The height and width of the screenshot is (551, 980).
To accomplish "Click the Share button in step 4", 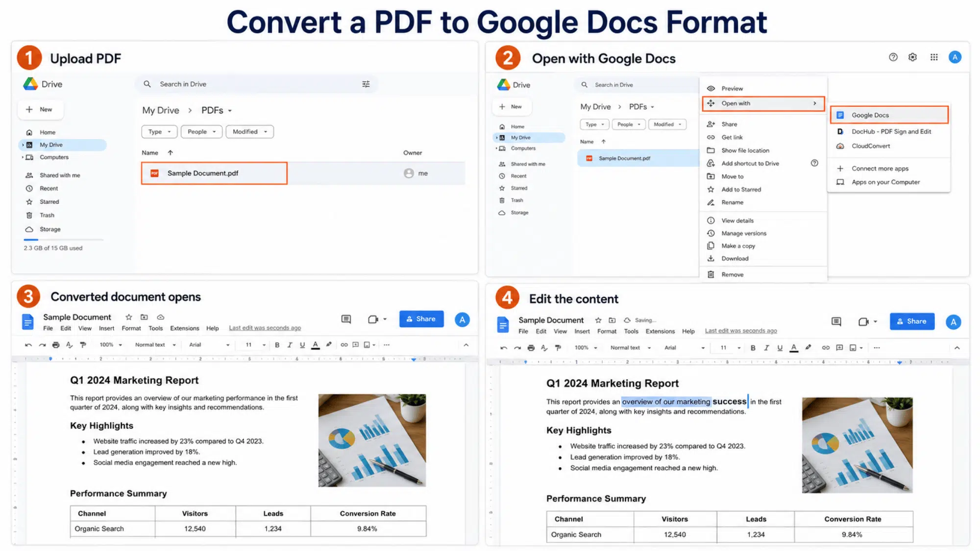I will click(912, 321).
